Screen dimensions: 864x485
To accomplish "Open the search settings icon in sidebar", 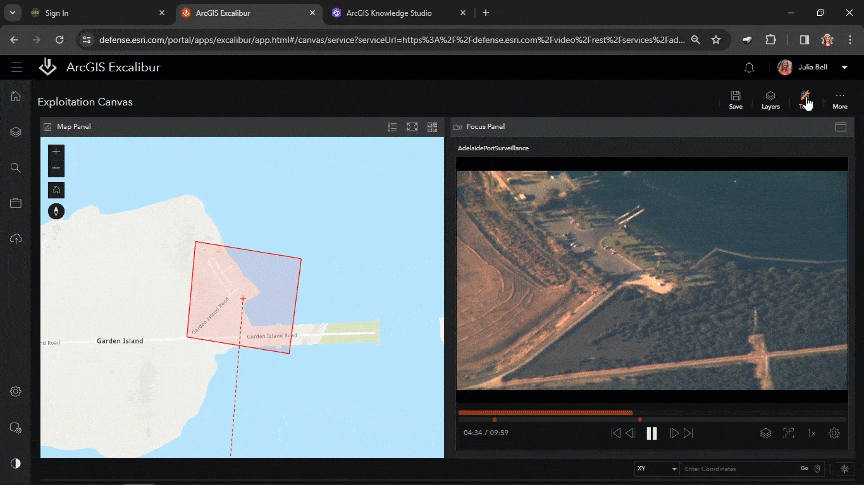I will [15, 428].
